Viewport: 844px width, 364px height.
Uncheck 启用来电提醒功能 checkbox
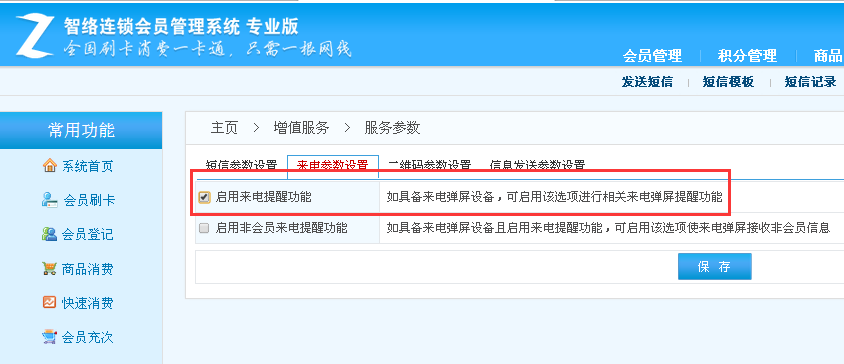pyautogui.click(x=204, y=198)
